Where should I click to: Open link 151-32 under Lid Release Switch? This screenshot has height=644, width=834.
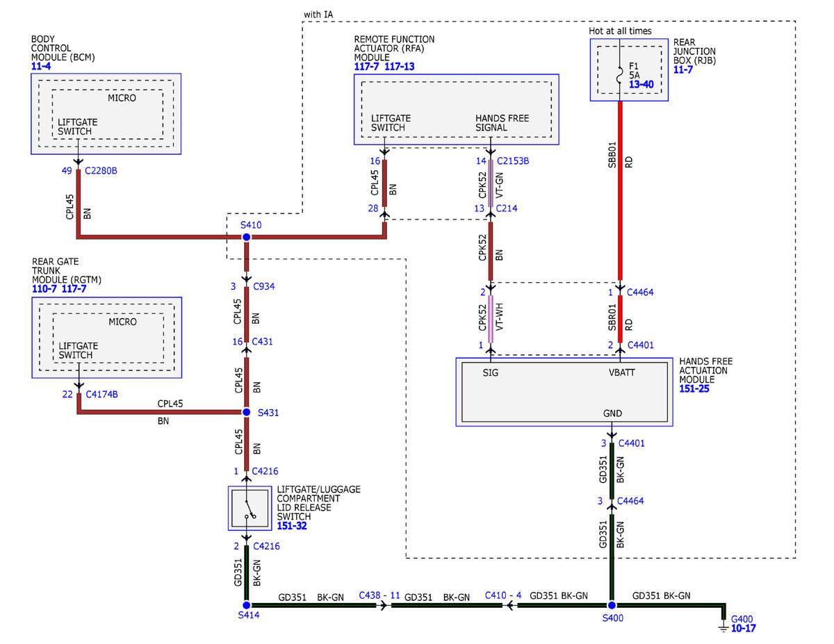[x=292, y=526]
